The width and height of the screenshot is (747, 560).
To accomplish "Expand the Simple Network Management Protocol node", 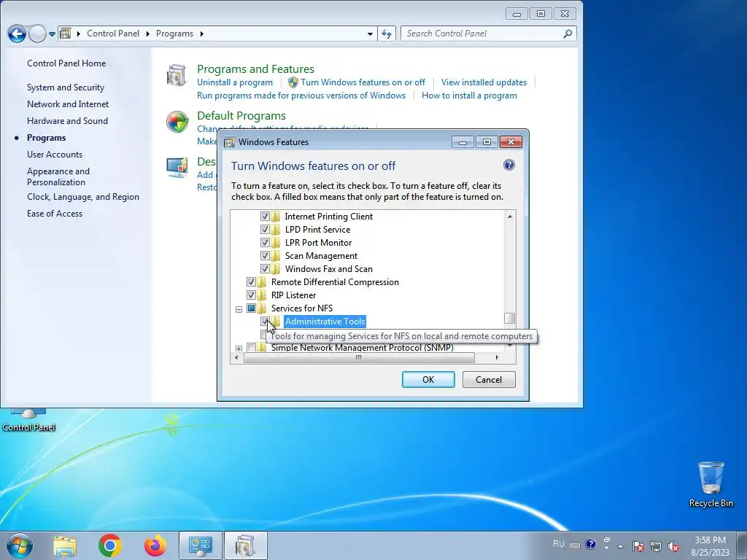I will click(x=239, y=349).
